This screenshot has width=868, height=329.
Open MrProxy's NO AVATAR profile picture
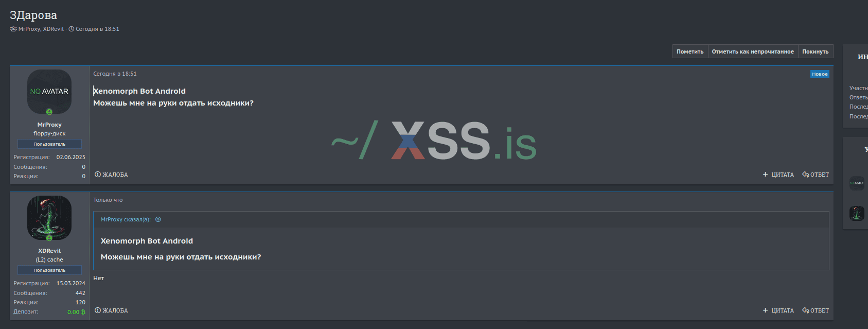coord(49,92)
